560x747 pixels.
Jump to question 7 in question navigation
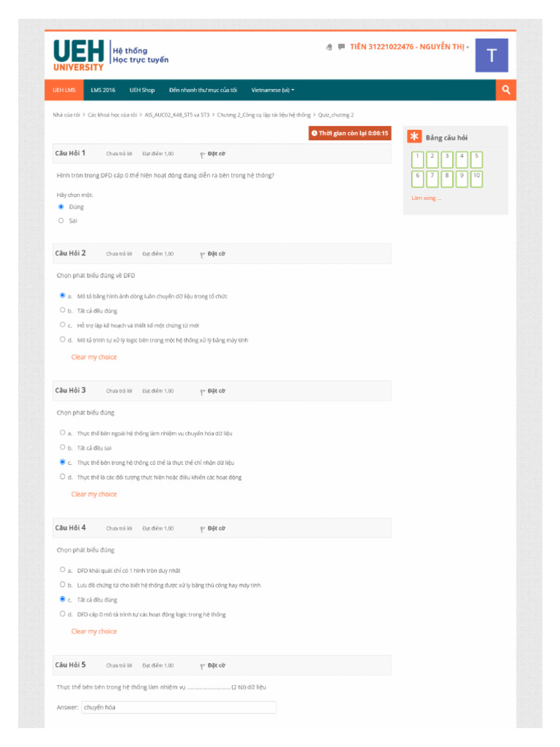point(432,179)
